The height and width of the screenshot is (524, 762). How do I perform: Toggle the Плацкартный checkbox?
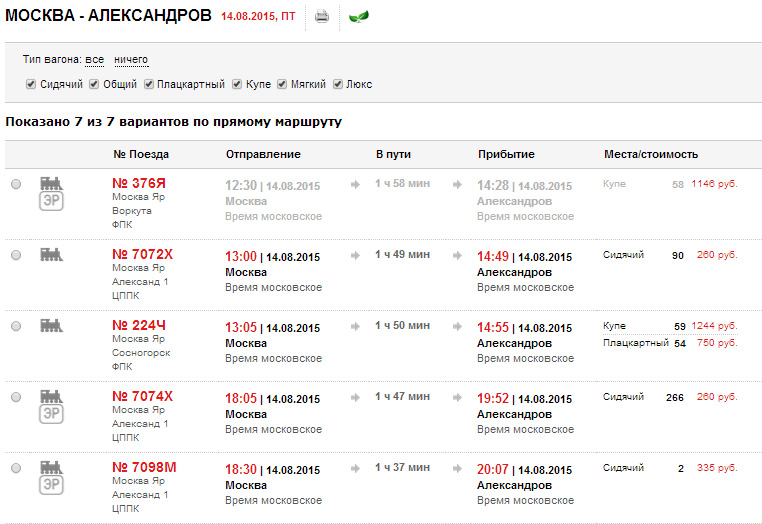point(148,84)
